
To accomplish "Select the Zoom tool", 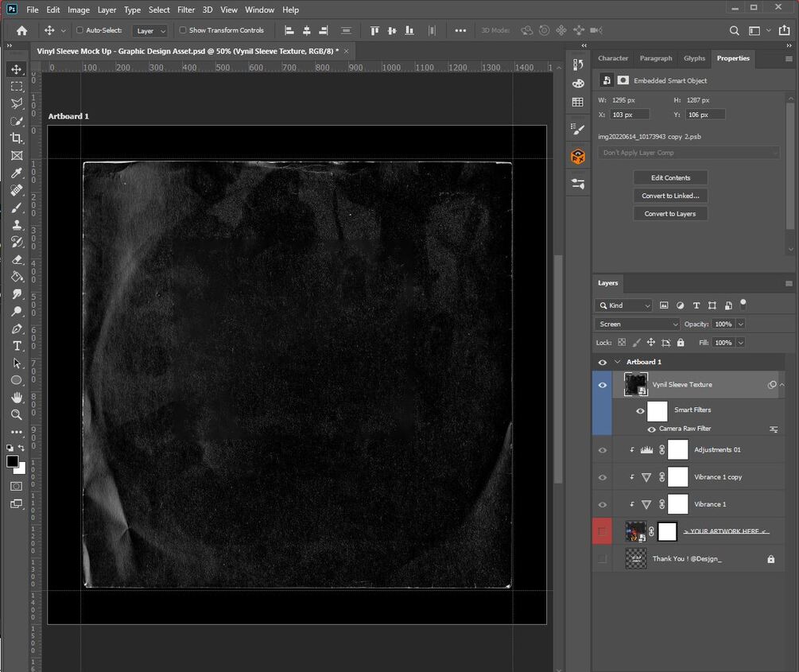I will coord(17,414).
